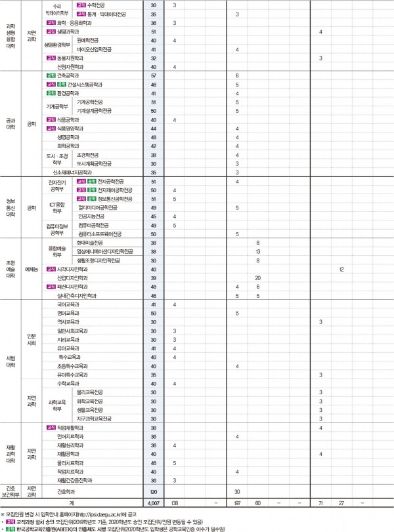Click the 조형예술대학 college cell
The height and width of the screenshot is (532, 394).
(11, 270)
